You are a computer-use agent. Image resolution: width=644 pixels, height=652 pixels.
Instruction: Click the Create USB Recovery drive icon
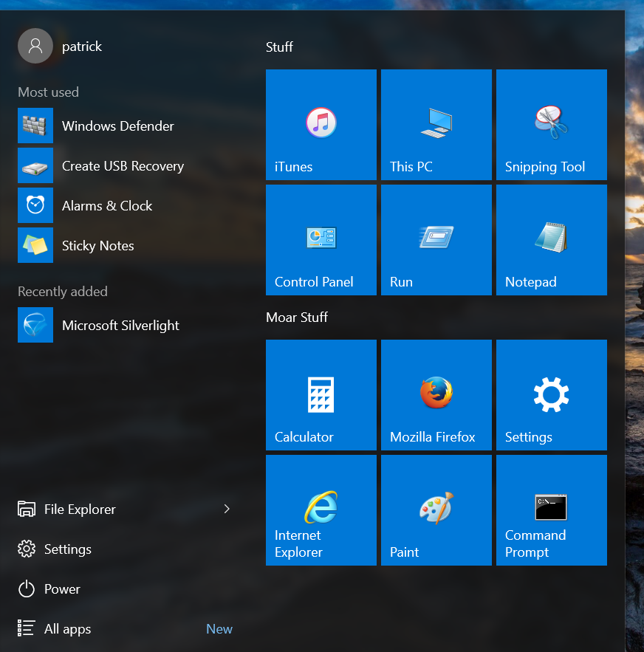[x=35, y=165]
